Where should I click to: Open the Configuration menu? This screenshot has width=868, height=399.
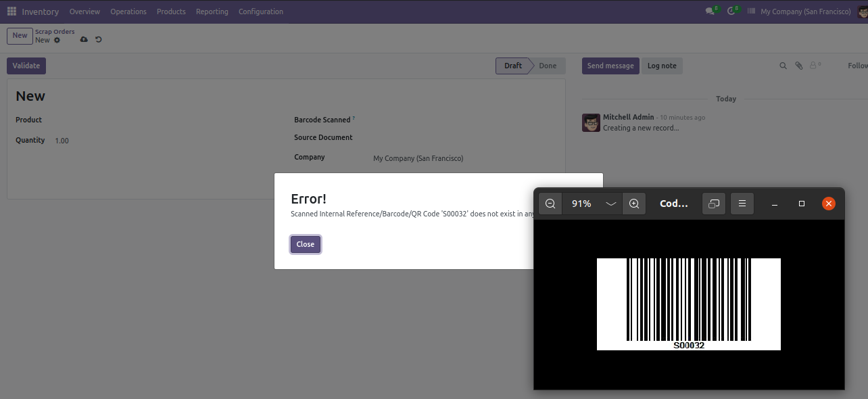pos(261,11)
